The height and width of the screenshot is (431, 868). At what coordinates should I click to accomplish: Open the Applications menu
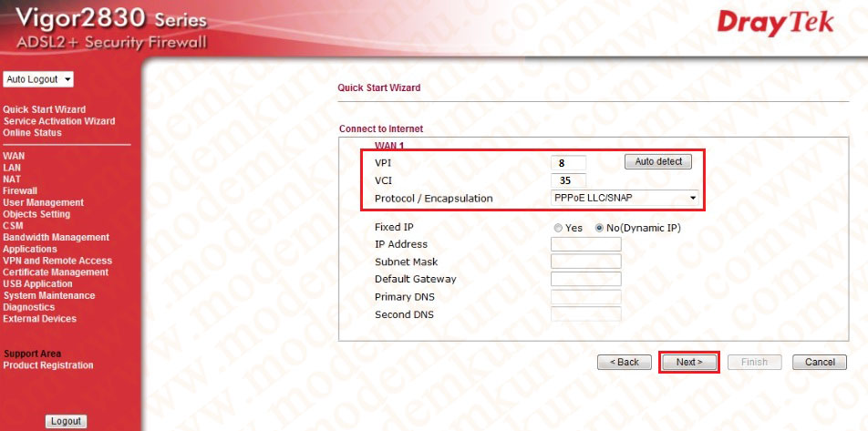(30, 249)
